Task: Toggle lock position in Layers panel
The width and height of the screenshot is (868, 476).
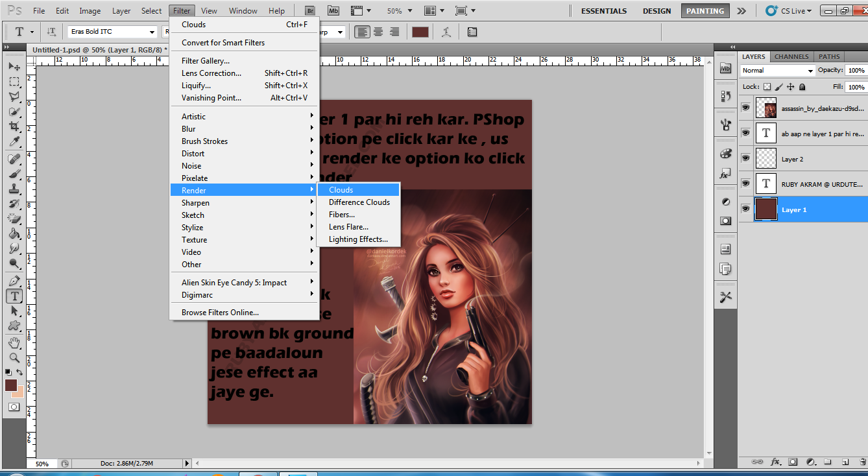Action: 791,86
